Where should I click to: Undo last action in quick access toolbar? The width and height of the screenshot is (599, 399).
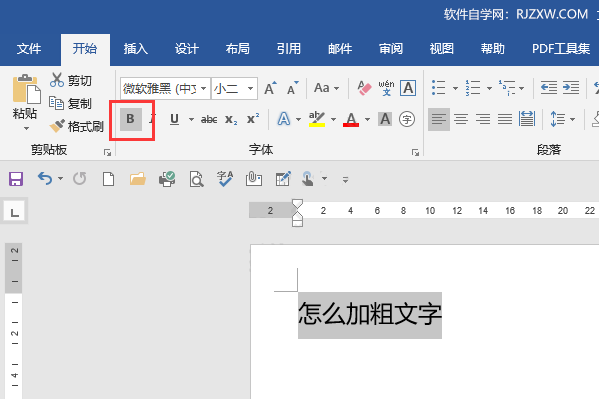coord(45,178)
